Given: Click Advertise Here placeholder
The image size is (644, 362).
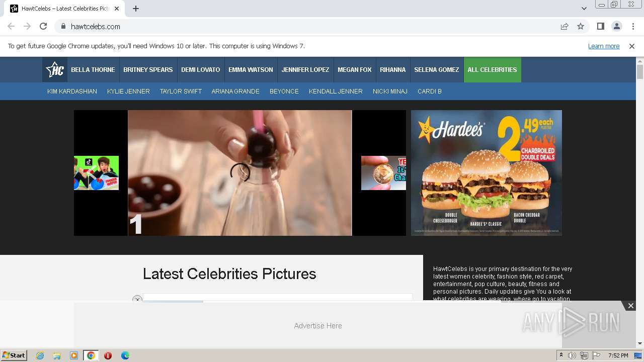Looking at the screenshot, I should (318, 326).
